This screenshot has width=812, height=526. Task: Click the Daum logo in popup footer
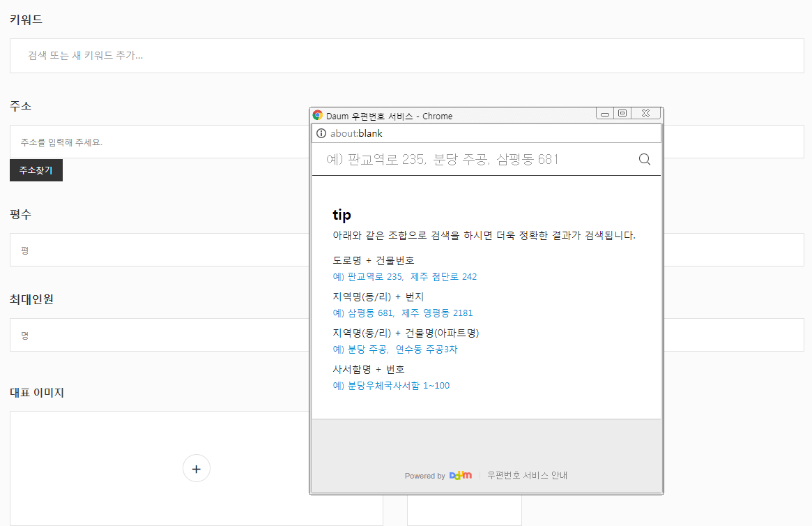click(x=461, y=476)
